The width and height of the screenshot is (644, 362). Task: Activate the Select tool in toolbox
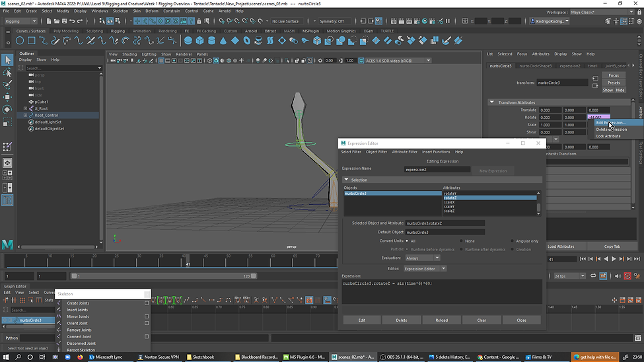pos(7,60)
